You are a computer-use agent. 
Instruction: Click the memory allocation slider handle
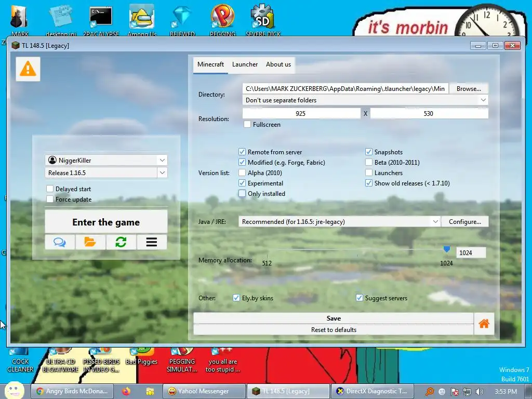(x=446, y=249)
